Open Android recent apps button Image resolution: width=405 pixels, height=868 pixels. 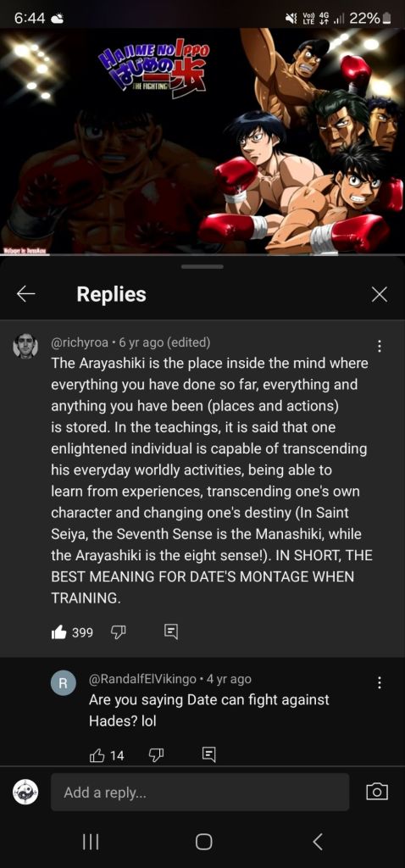coord(90,842)
